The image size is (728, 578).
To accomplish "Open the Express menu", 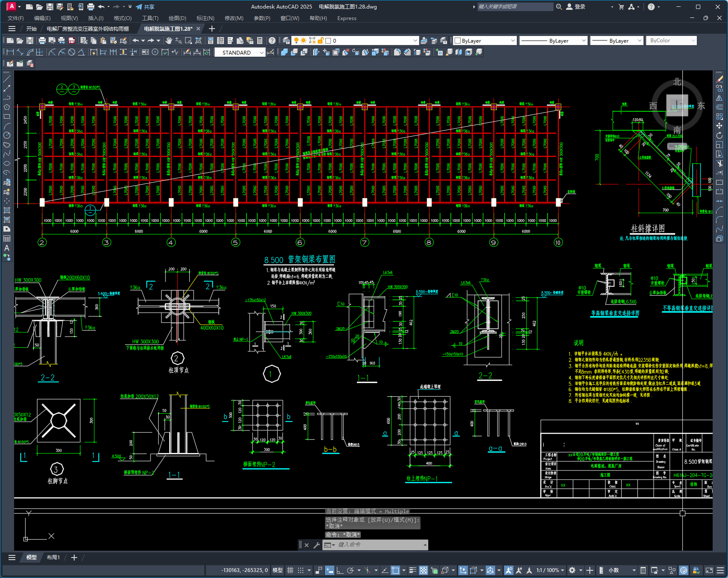I will tap(347, 18).
